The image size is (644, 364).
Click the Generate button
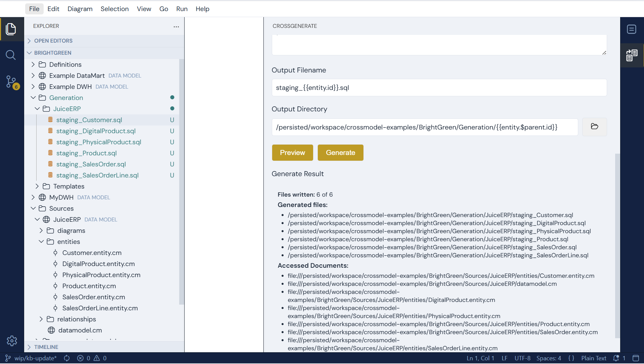point(340,153)
